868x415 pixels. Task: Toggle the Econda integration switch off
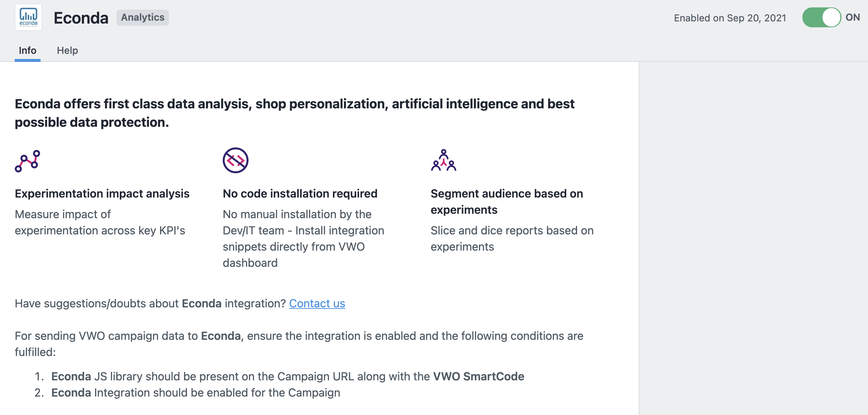(822, 17)
